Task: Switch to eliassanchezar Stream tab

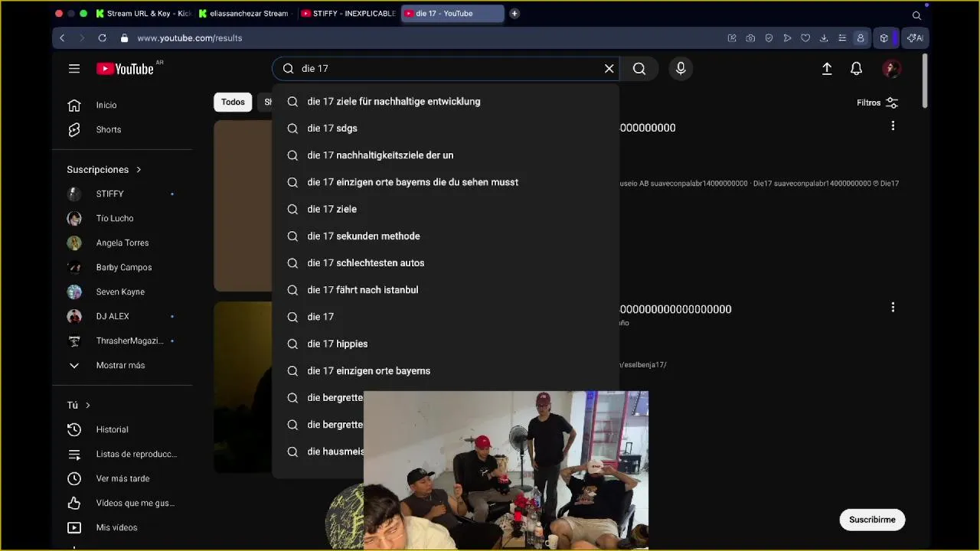Action: click(x=245, y=13)
